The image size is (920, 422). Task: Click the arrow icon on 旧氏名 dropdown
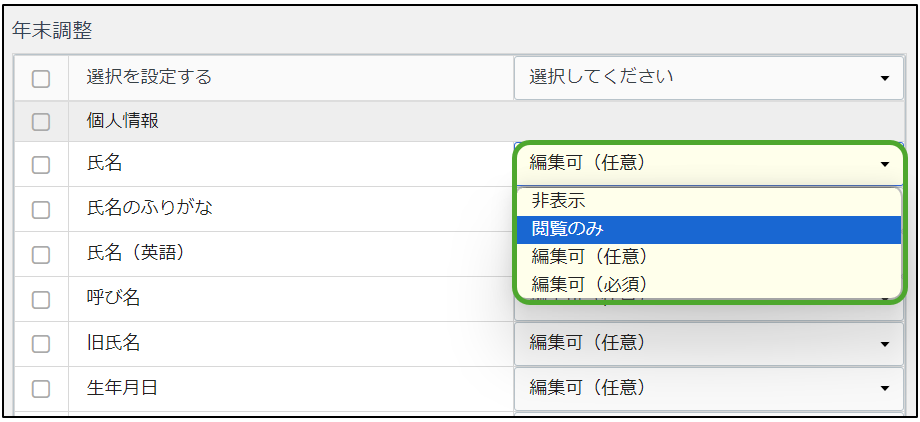[x=885, y=345]
